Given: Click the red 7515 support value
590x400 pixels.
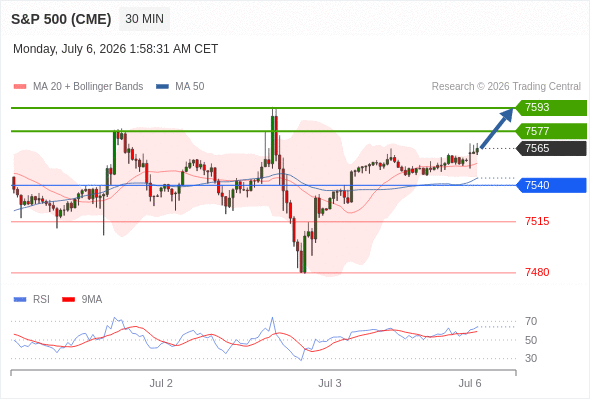Looking at the screenshot, I should (537, 221).
